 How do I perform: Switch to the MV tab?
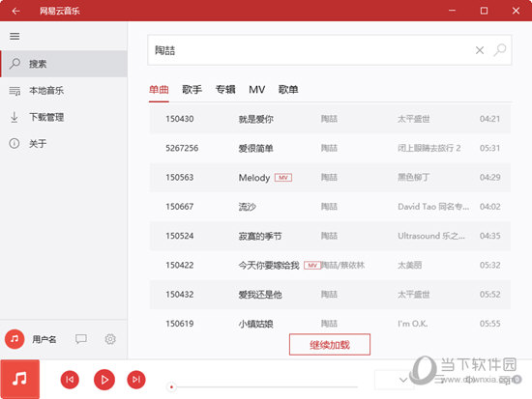click(x=257, y=90)
